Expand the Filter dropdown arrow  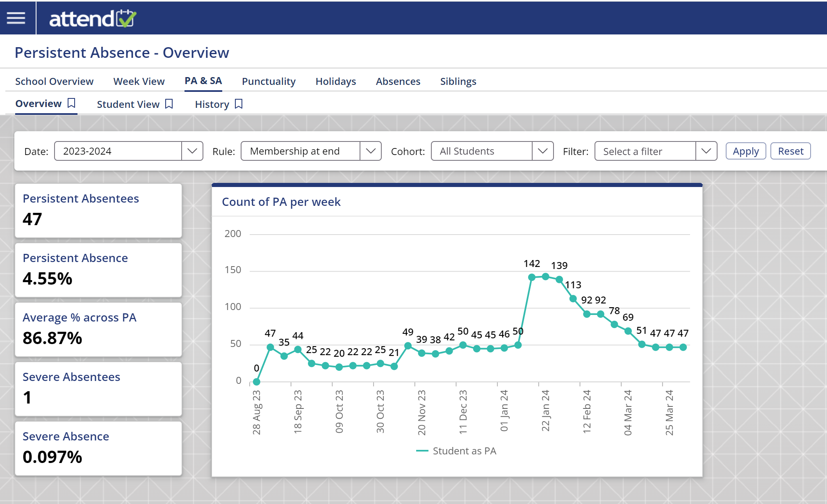pos(706,151)
